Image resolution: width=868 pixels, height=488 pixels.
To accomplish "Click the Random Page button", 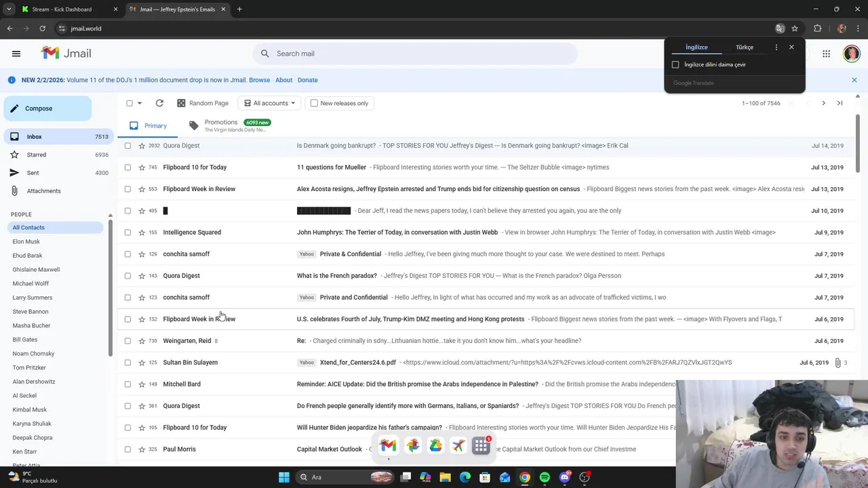I will [x=203, y=103].
